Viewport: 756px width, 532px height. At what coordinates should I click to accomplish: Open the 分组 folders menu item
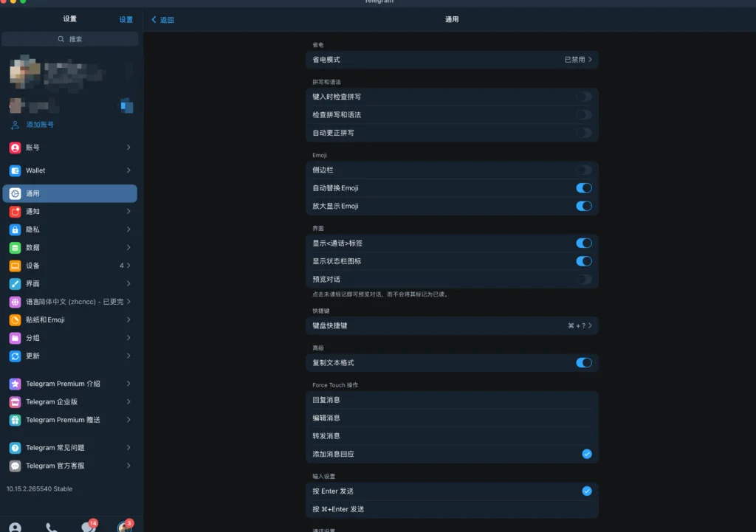tap(70, 338)
